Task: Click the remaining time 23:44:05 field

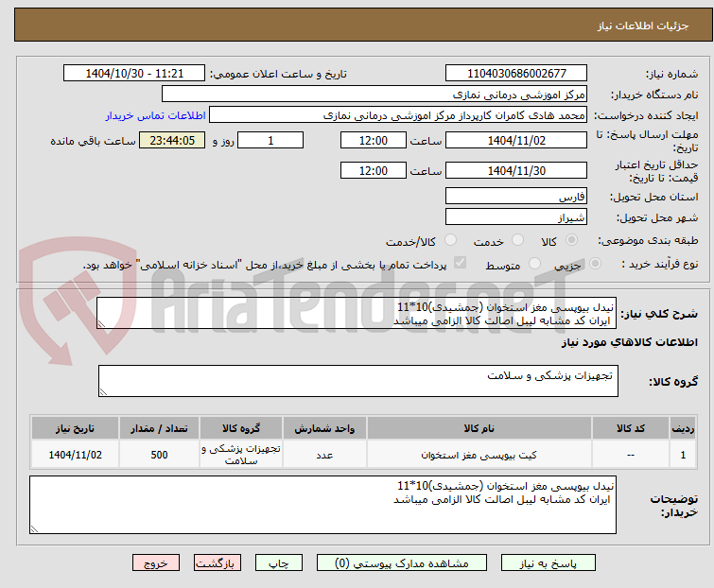Action: (172, 140)
